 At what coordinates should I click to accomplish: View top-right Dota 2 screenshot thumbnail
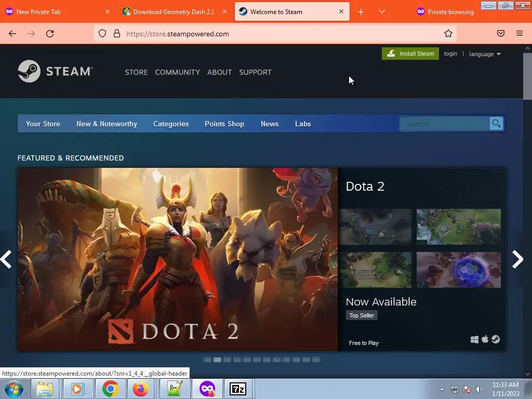(458, 227)
